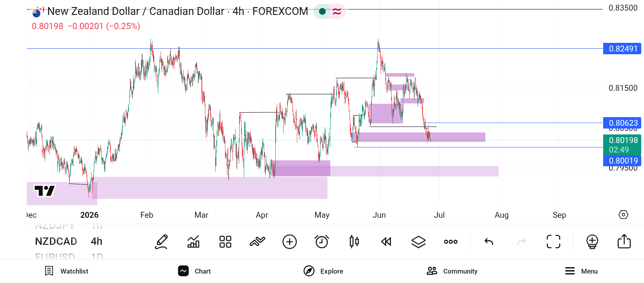The height and width of the screenshot is (283, 644).
Task: Open the indicators chart icon
Action: (193, 242)
